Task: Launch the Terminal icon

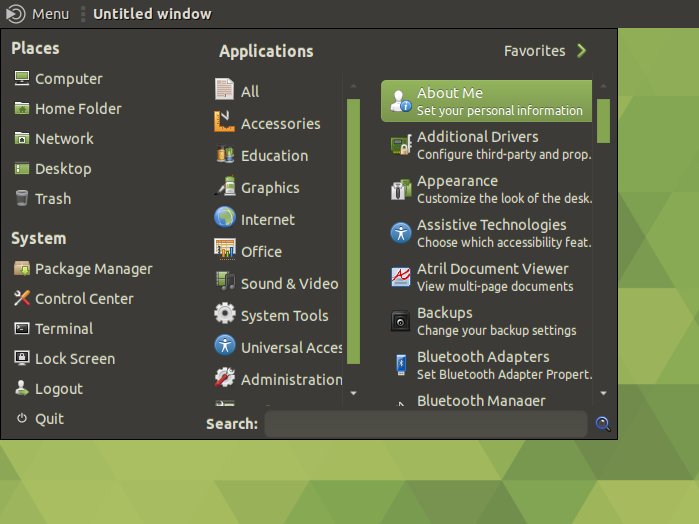Action: pos(21,329)
